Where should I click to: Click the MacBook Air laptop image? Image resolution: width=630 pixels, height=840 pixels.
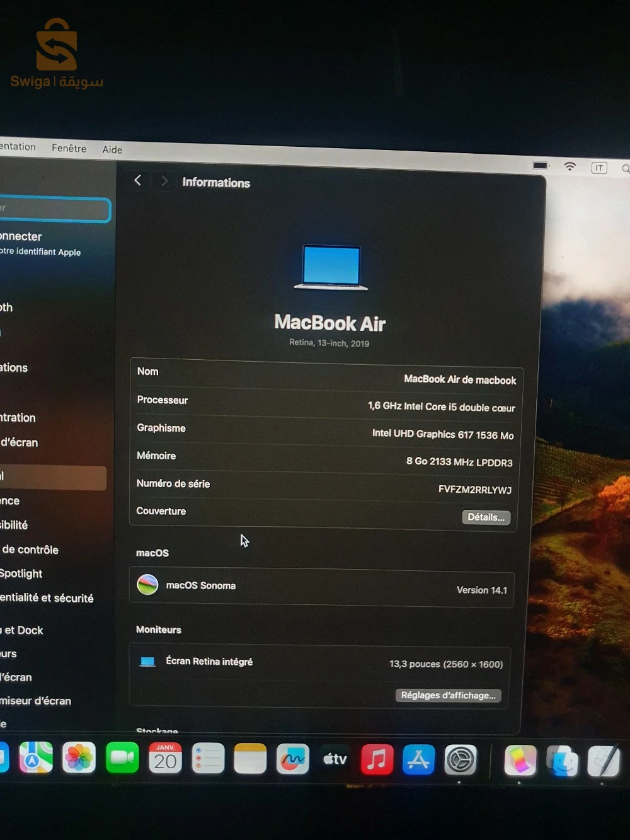(x=331, y=268)
